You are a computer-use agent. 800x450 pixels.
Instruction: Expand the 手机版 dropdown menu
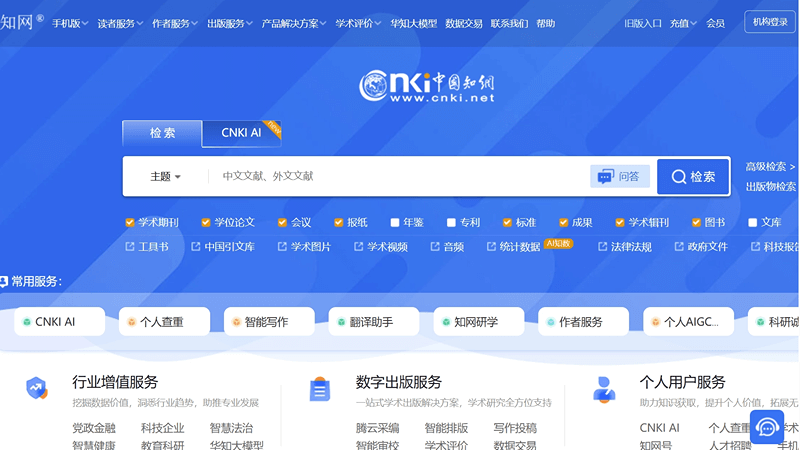pos(70,23)
